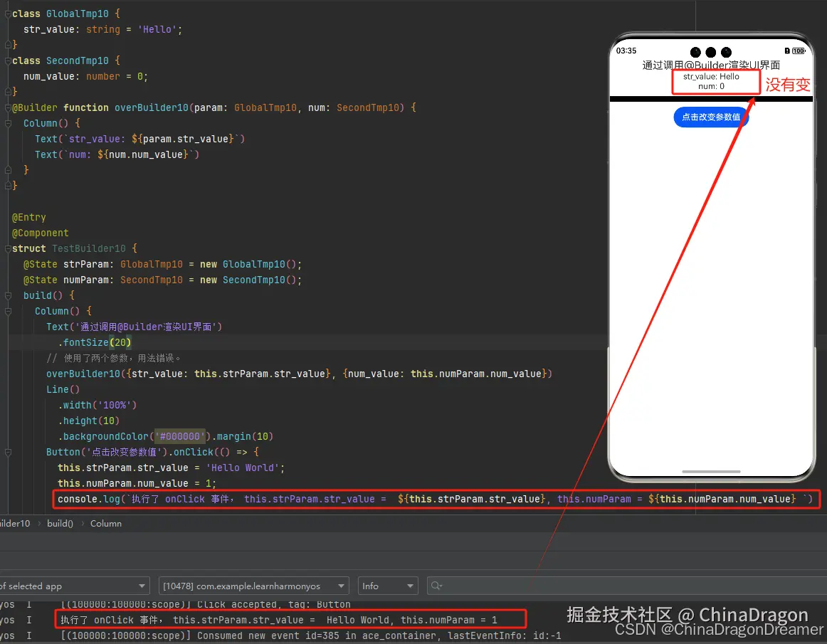Fold the build() method
The height and width of the screenshot is (644, 827).
coord(8,295)
